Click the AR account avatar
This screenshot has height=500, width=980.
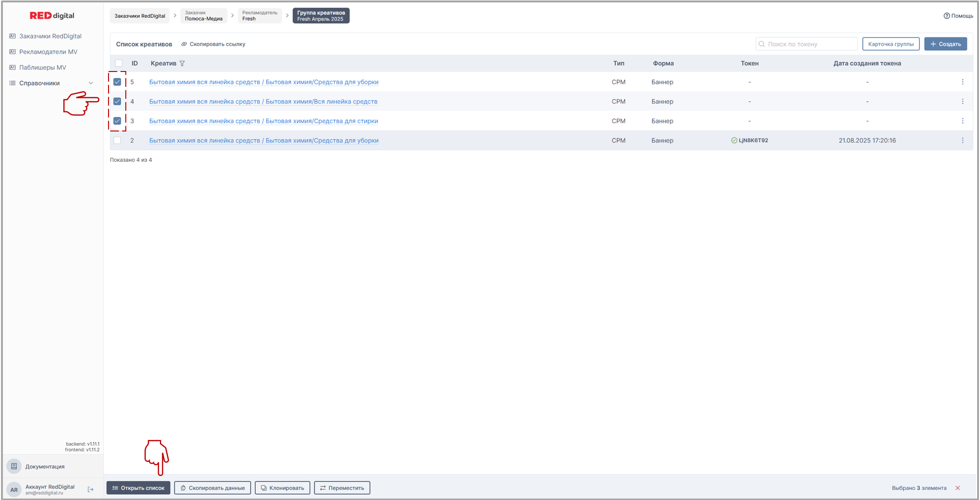click(x=14, y=489)
